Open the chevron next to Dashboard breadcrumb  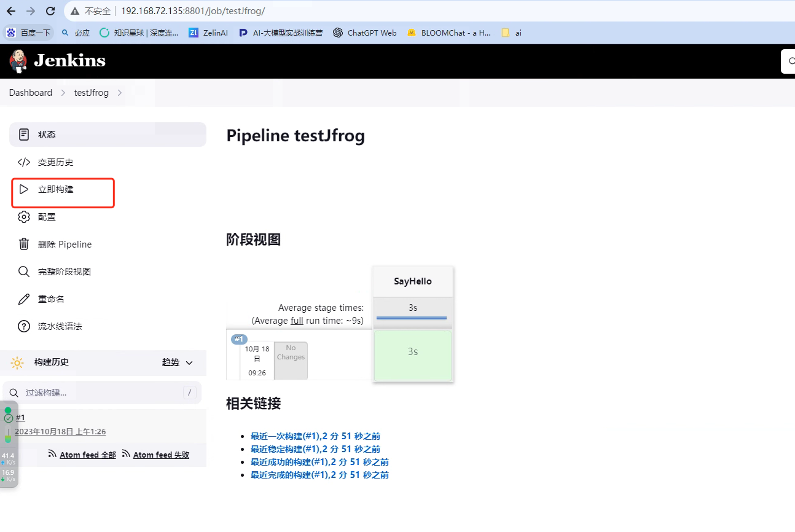click(x=62, y=92)
